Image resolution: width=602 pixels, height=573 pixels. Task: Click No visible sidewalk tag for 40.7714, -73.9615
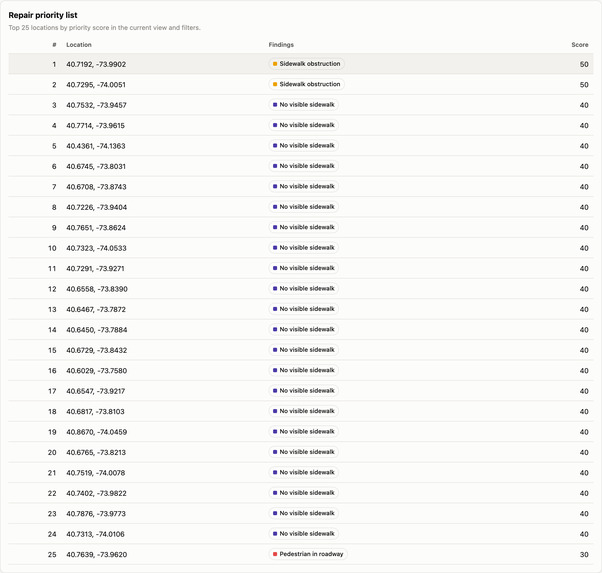(x=303, y=125)
